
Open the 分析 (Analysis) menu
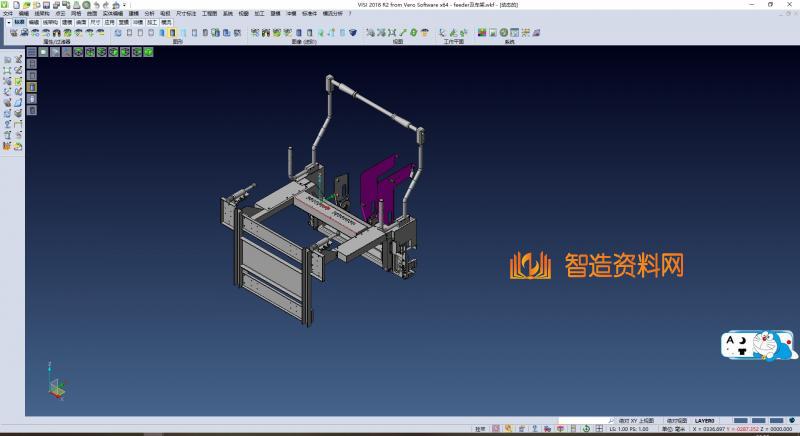[x=149, y=14]
